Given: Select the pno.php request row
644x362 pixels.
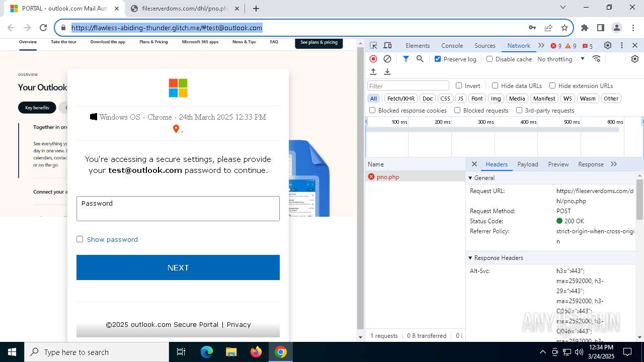Looking at the screenshot, I should [x=415, y=176].
